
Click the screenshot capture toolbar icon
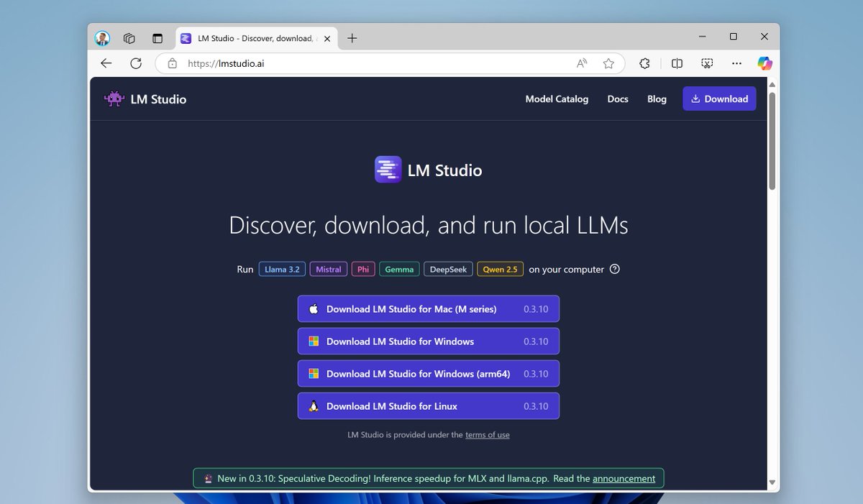pos(707,63)
